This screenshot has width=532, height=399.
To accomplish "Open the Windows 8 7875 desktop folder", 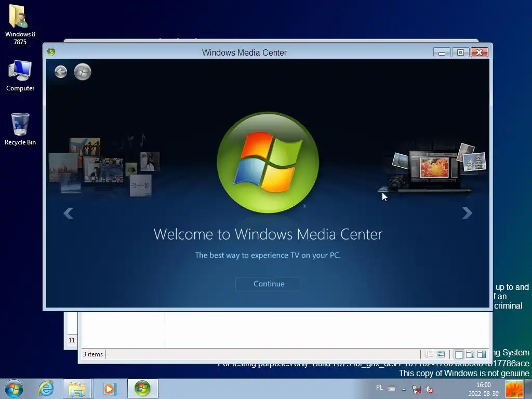I will tap(20, 24).
